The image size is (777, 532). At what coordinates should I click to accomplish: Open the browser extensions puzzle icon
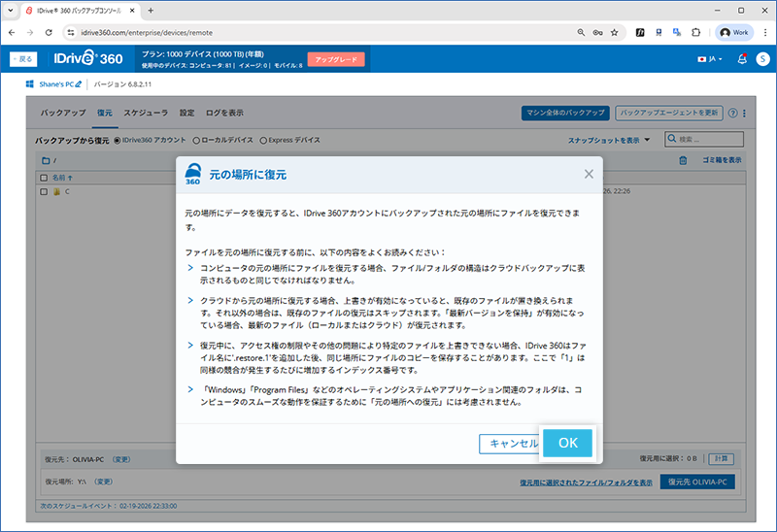[695, 32]
